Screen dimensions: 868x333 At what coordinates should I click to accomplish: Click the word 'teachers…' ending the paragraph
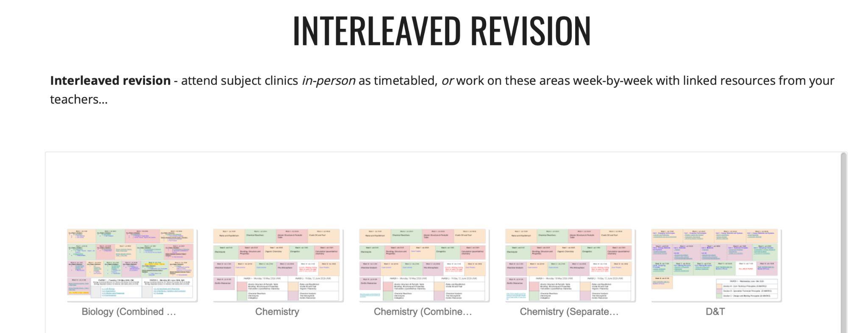(79, 99)
